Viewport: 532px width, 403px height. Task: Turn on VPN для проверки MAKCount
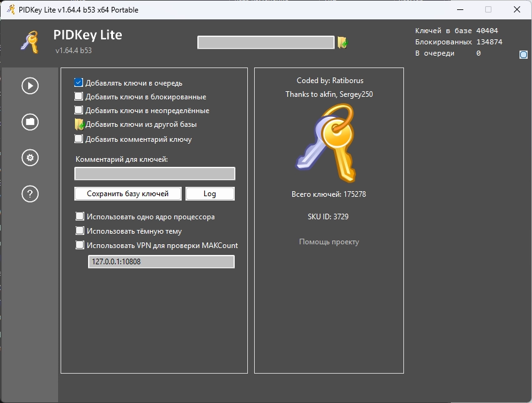(80, 245)
